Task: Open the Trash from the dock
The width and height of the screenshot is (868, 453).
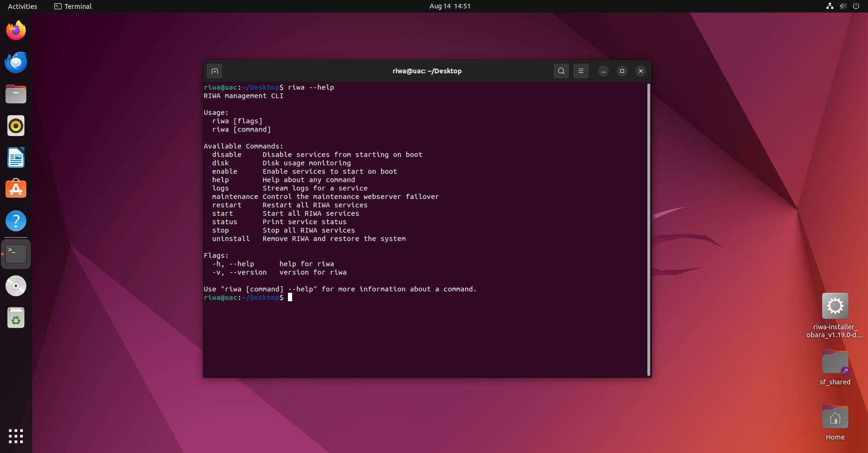Action: coord(16,318)
